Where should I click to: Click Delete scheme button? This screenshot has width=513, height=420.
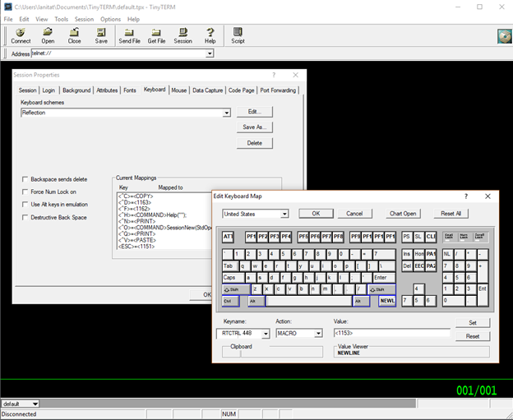point(255,143)
